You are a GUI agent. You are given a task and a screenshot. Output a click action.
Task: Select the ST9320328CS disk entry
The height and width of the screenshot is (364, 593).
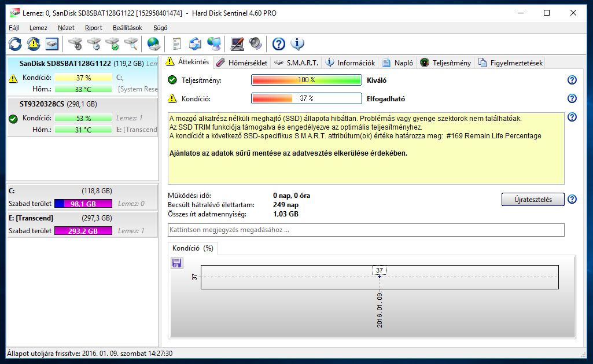pyautogui.click(x=83, y=117)
